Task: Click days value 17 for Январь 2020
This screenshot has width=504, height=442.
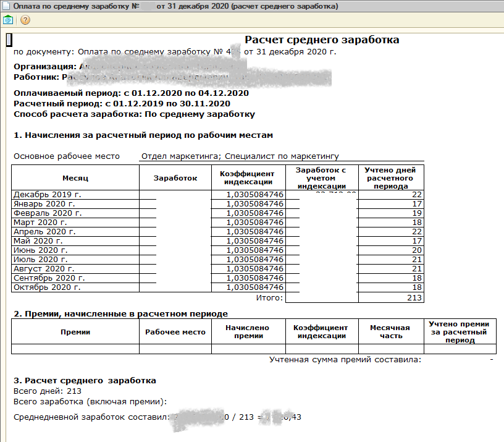Action: (x=391, y=204)
